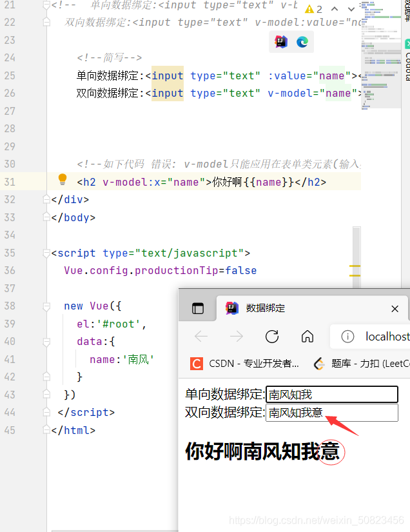
Task: Open the 题库 - 力扣 LeetCode bookmark
Action: (x=361, y=364)
